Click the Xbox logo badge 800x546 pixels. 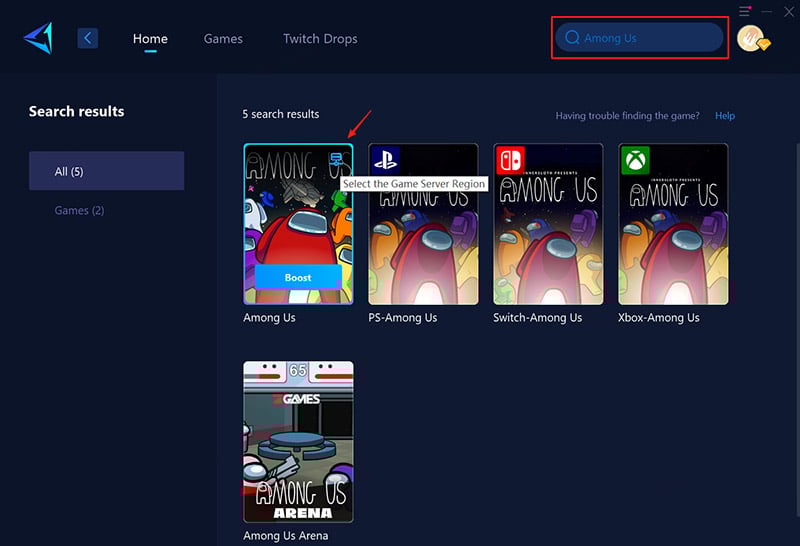tap(635, 160)
